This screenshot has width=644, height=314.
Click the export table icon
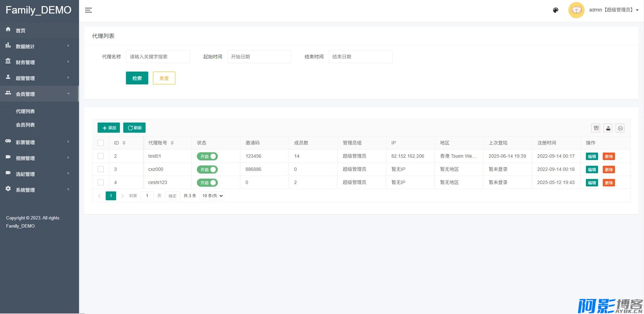[x=608, y=128]
